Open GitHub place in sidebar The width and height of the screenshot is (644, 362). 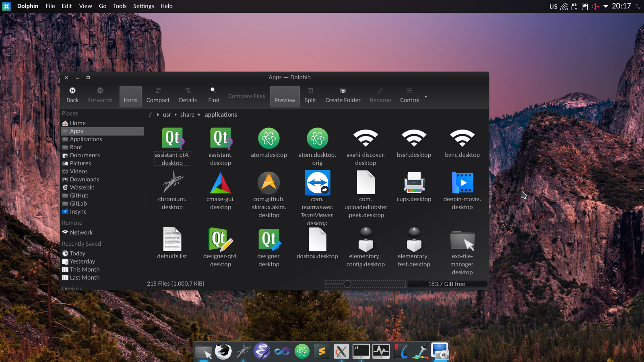pos(102,195)
